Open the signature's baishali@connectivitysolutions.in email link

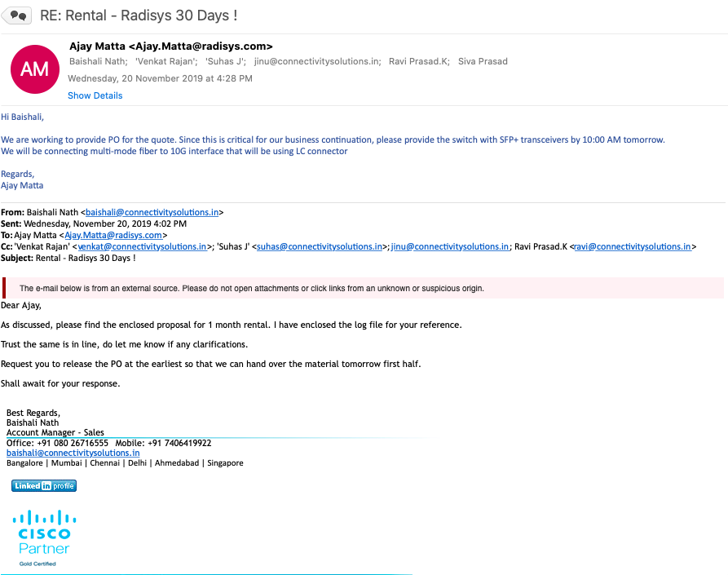73,453
